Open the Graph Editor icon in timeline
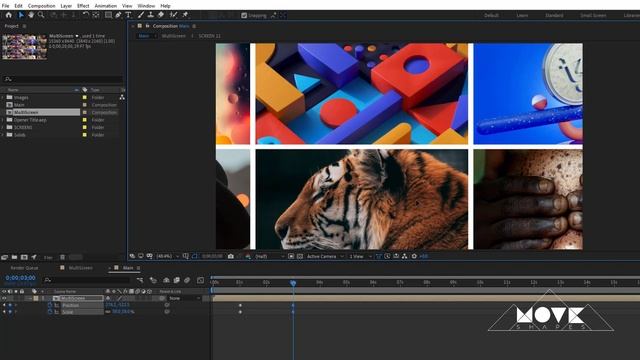Screen dimensions: 640x360 pos(200,280)
